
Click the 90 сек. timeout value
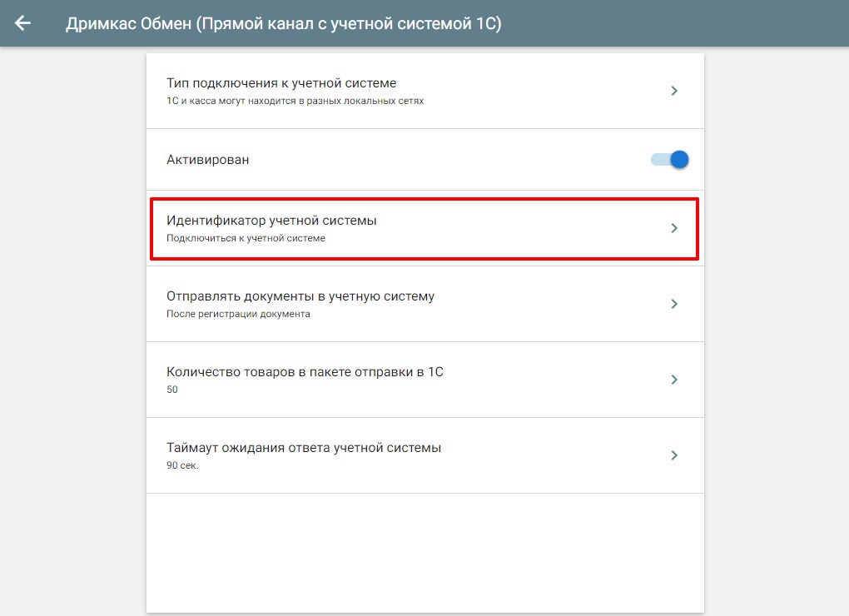182,465
